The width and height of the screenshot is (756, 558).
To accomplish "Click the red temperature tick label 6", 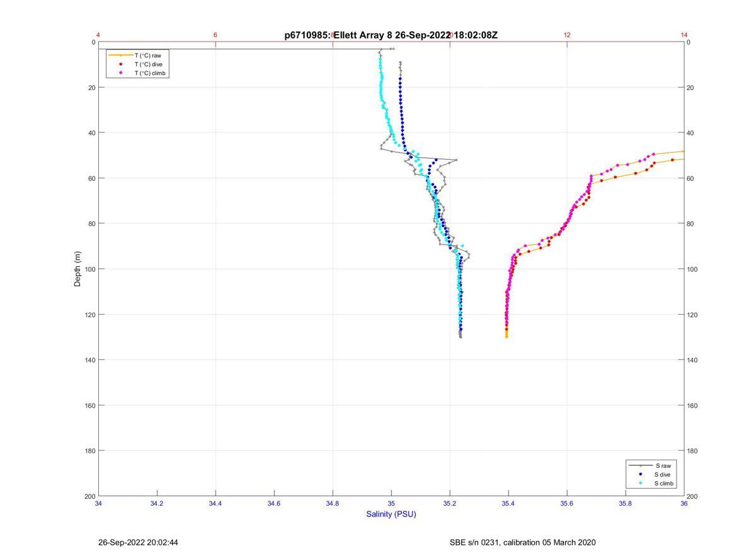I will pyautogui.click(x=215, y=35).
